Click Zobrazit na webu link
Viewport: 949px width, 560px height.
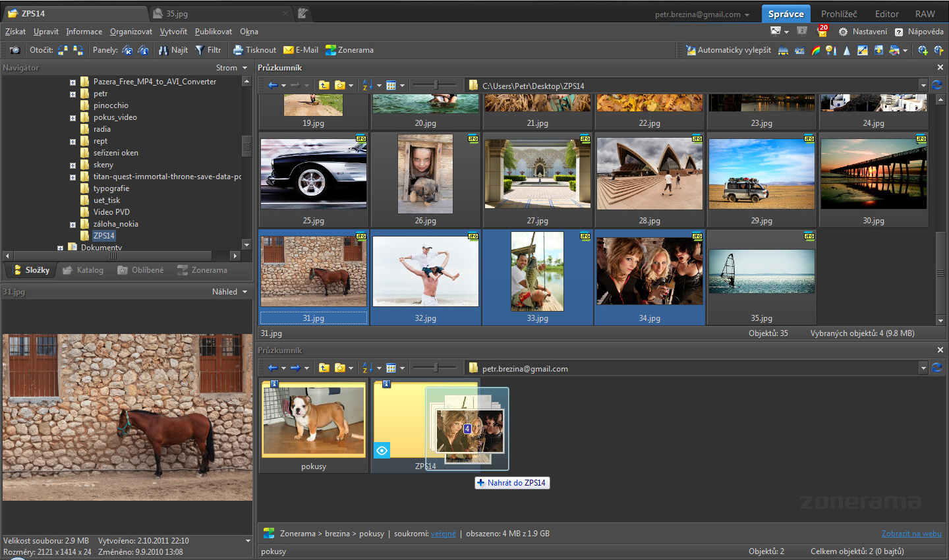pos(911,534)
